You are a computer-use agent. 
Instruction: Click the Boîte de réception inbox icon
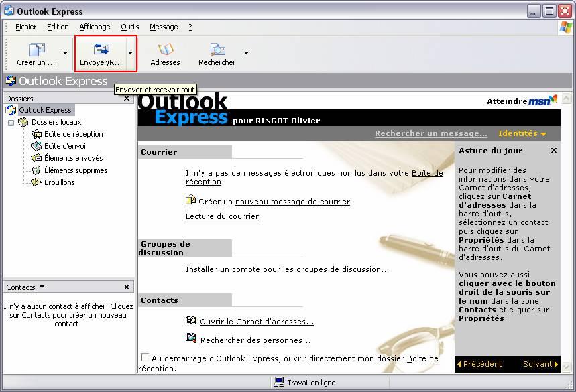(x=36, y=134)
